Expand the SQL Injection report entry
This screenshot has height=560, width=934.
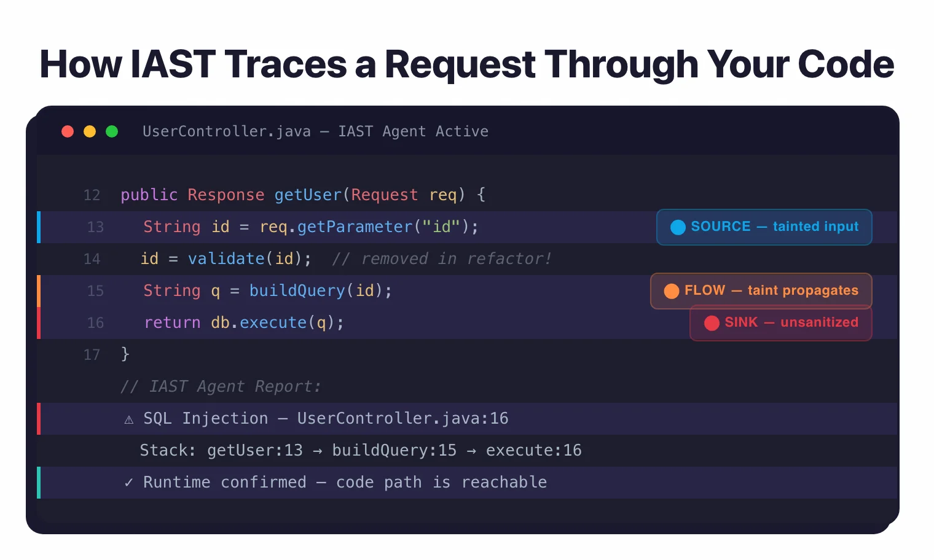[326, 418]
